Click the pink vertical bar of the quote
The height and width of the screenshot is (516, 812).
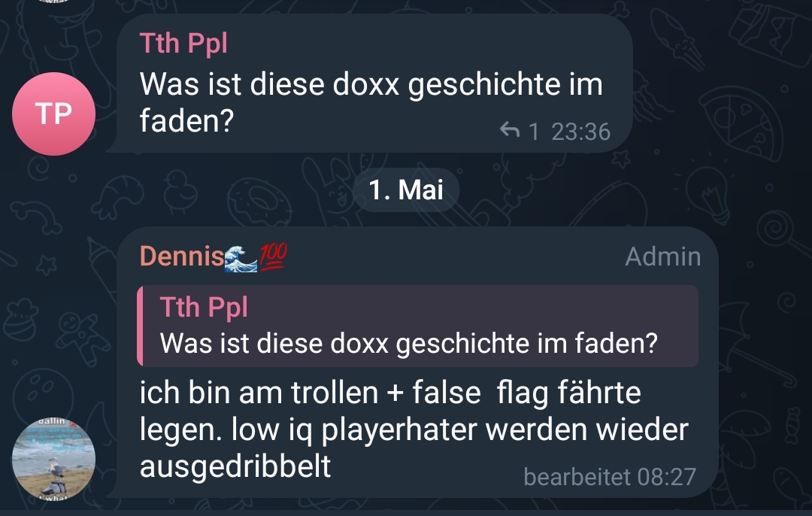pyautogui.click(x=140, y=326)
